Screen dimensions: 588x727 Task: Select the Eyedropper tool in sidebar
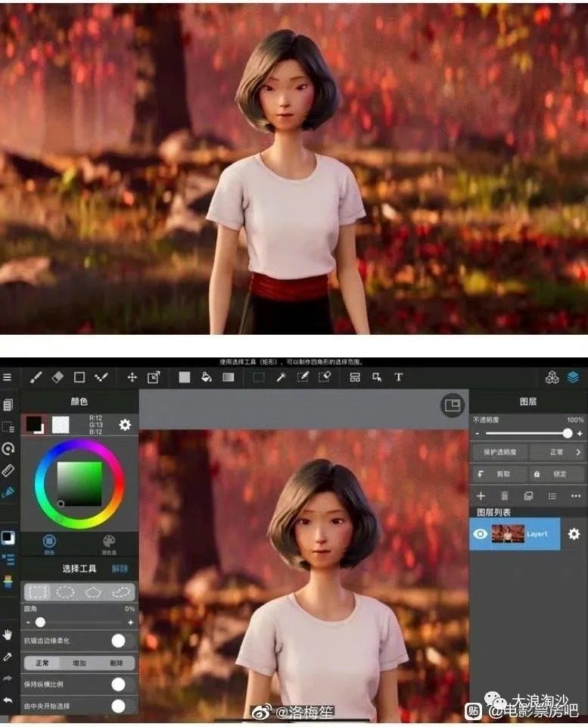point(8,657)
